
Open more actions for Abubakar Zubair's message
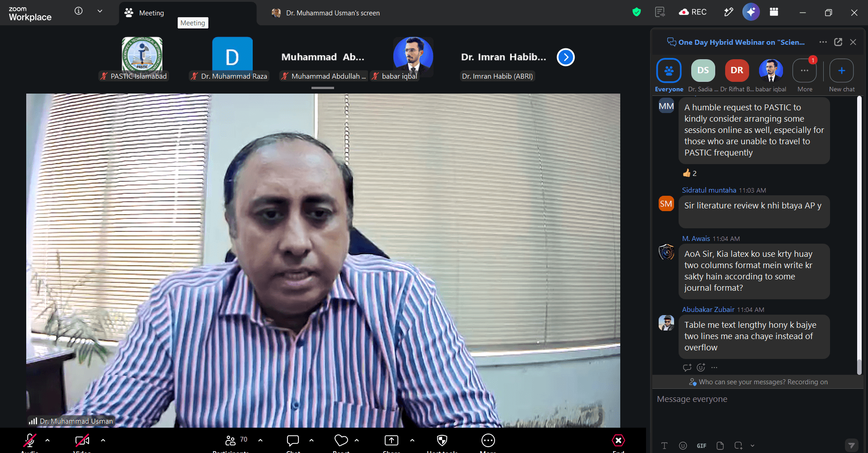click(x=714, y=368)
